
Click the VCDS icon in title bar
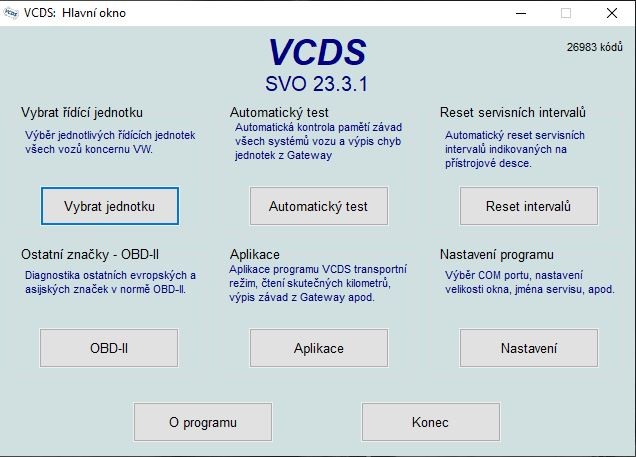click(x=11, y=13)
